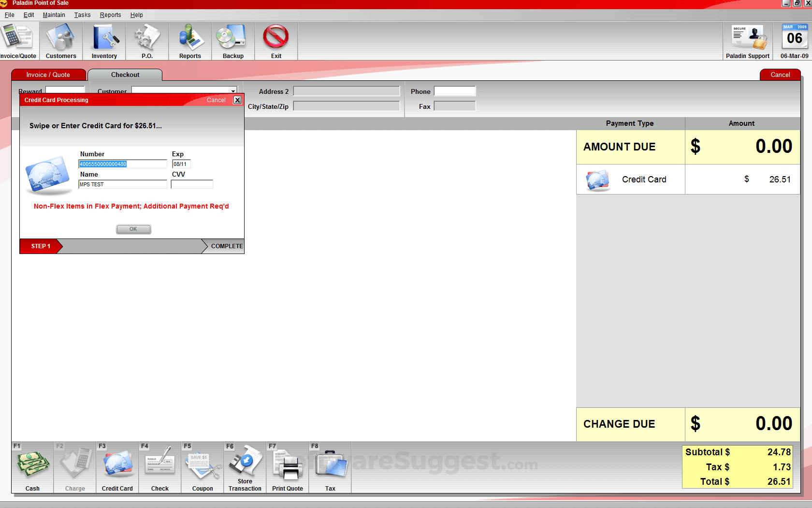Switch to the Invoice / Quote tab

click(48, 75)
